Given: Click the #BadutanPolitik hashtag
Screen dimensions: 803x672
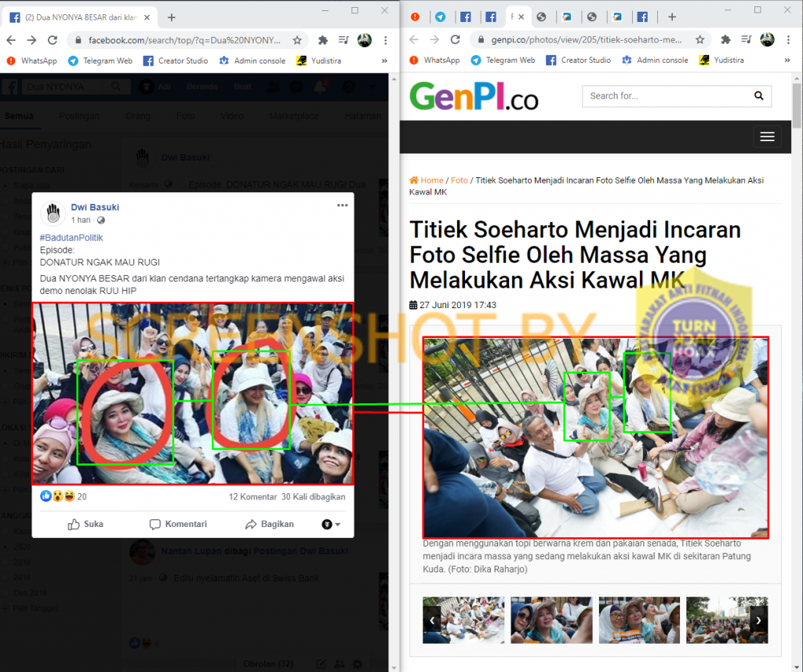Looking at the screenshot, I should (71, 238).
